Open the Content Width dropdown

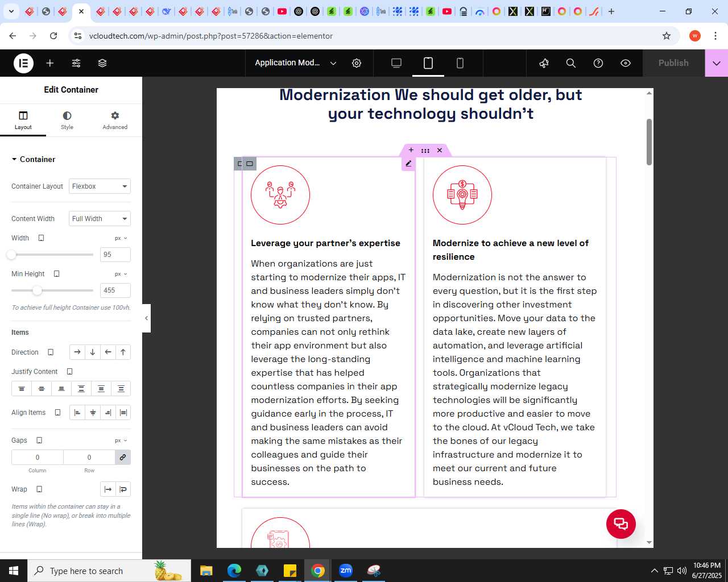[100, 219]
